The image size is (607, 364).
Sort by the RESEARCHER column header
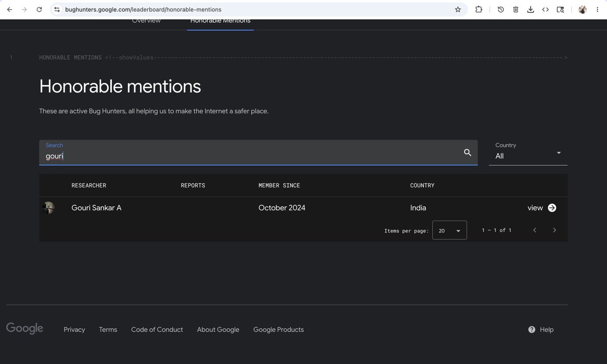(x=89, y=186)
